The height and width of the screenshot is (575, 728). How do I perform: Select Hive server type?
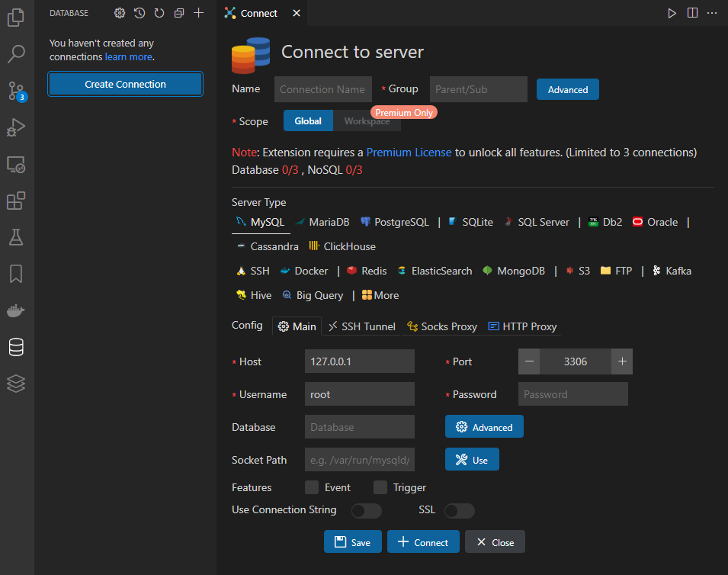254,295
